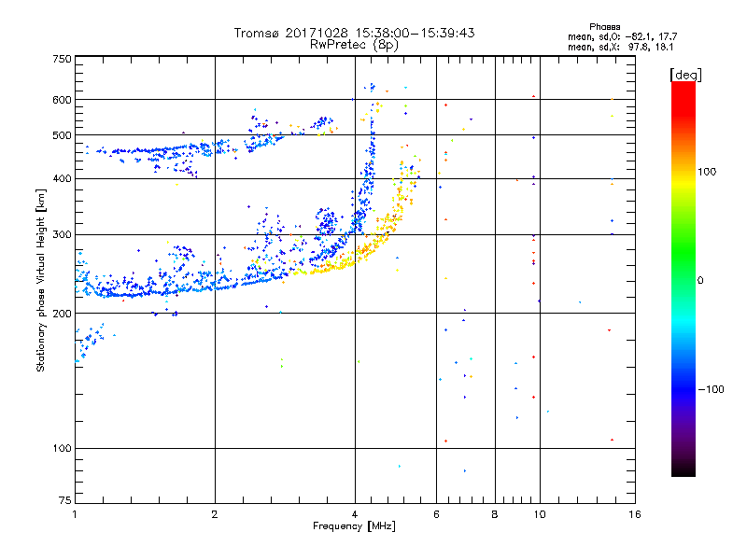The image size is (747, 560).
Task: Click the Stationary phase Virtual Height [km] label
Action: click(41, 281)
